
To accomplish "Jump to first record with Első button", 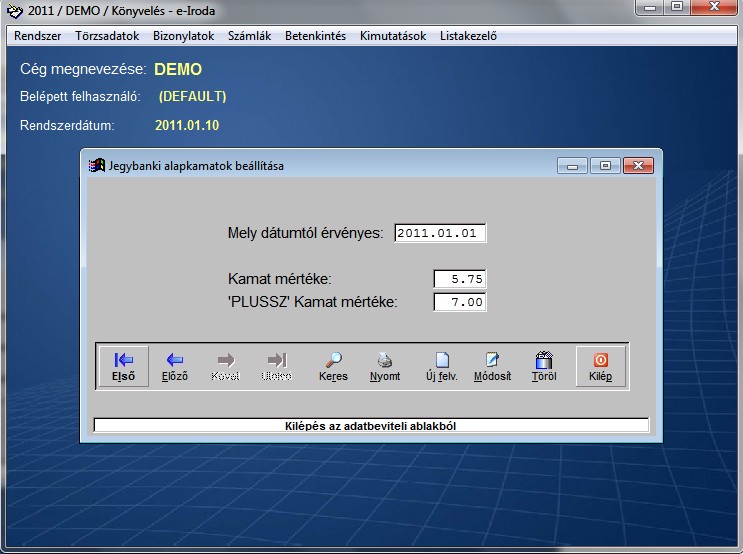I will point(124,367).
